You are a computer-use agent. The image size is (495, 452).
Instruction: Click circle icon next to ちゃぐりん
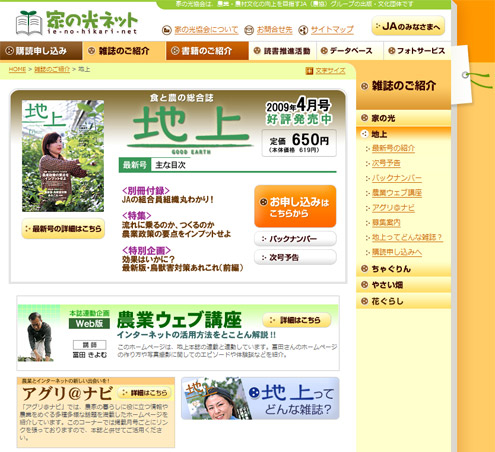[365, 269]
